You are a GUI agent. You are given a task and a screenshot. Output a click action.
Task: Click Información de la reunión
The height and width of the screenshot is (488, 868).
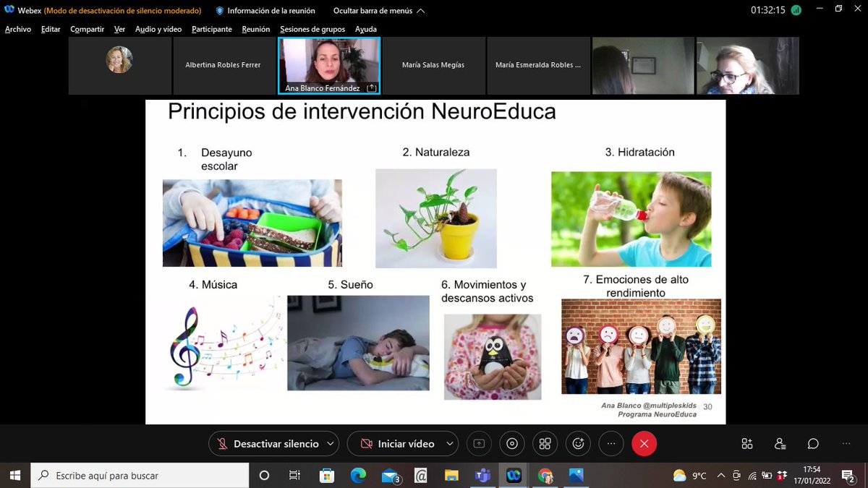(271, 11)
